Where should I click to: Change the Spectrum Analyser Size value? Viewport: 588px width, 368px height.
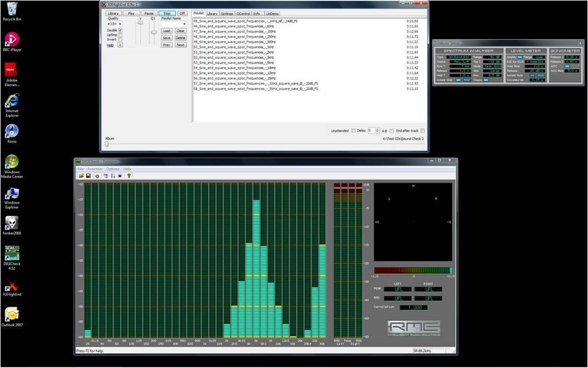(x=492, y=70)
